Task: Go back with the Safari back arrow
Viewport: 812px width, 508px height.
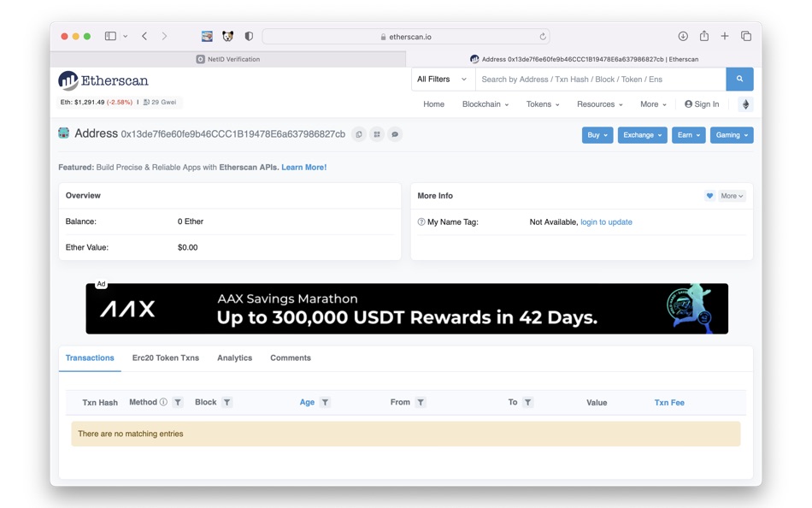Action: (144, 36)
